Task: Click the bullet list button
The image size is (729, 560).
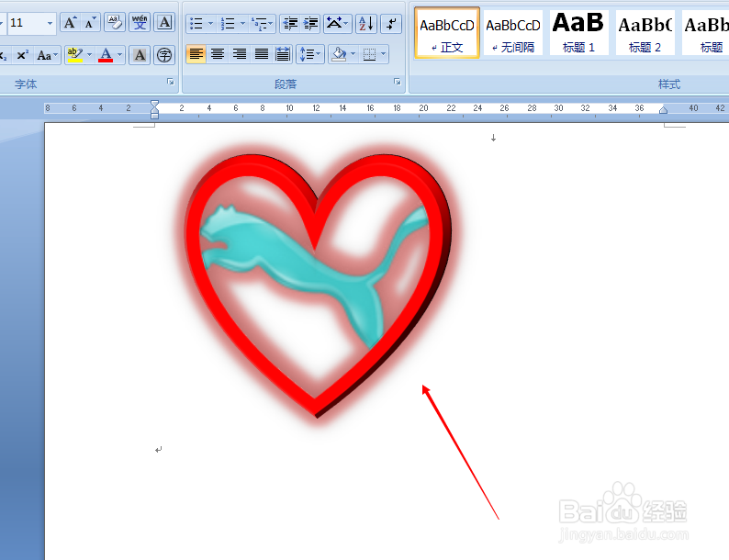Action: [x=196, y=23]
